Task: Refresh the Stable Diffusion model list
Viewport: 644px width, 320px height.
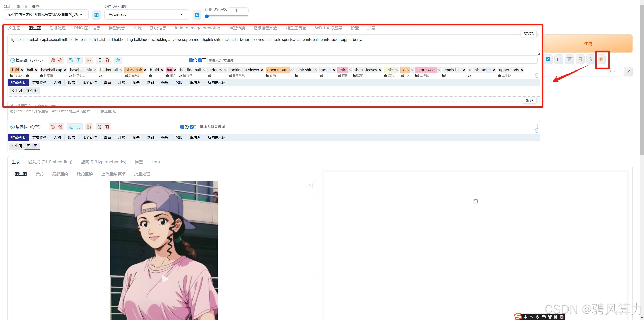Action: tap(96, 15)
